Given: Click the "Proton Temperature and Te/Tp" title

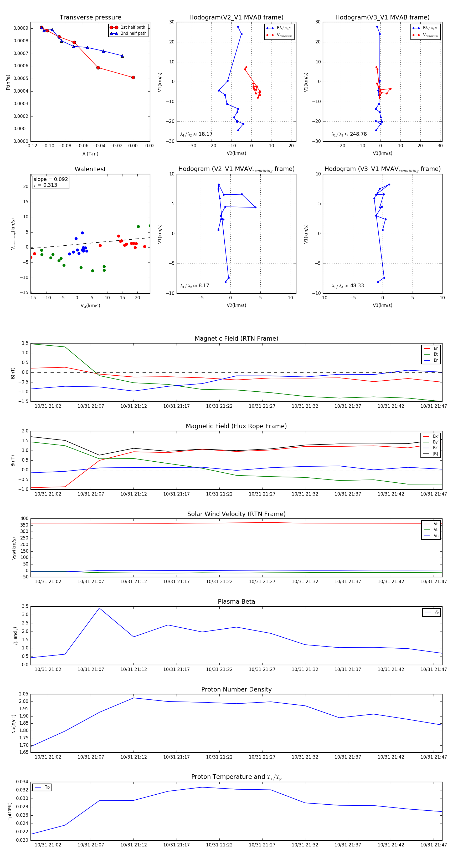Looking at the screenshot, I should [x=236, y=777].
